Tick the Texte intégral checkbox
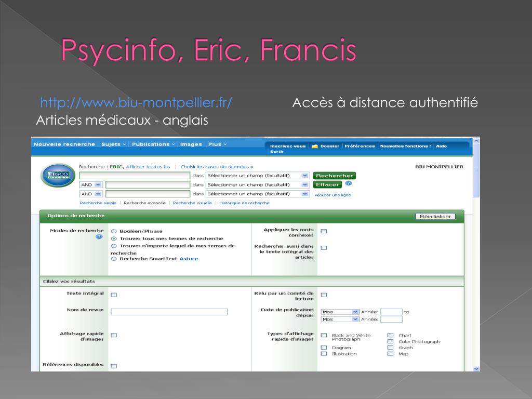This screenshot has width=532, height=399. point(114,295)
